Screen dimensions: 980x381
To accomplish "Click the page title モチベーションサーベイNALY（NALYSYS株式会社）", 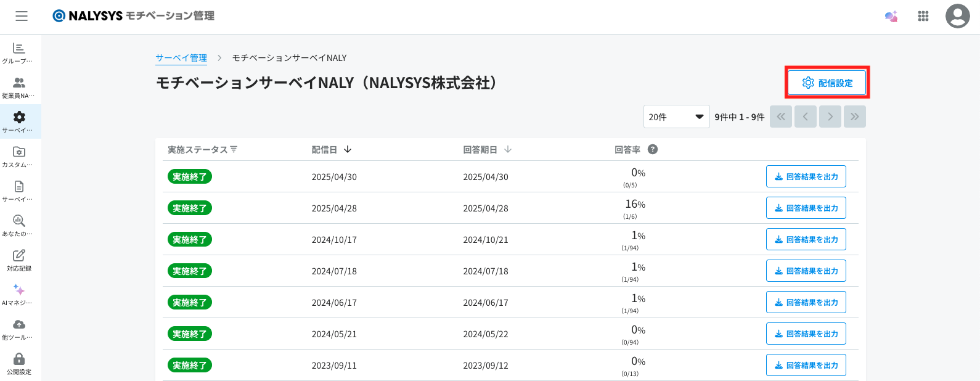I will [327, 83].
